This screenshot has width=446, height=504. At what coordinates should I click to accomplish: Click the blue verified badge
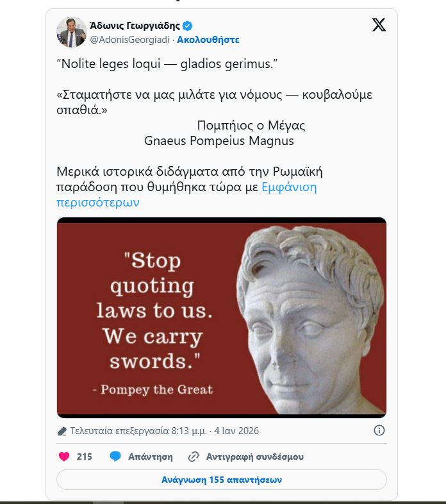188,26
